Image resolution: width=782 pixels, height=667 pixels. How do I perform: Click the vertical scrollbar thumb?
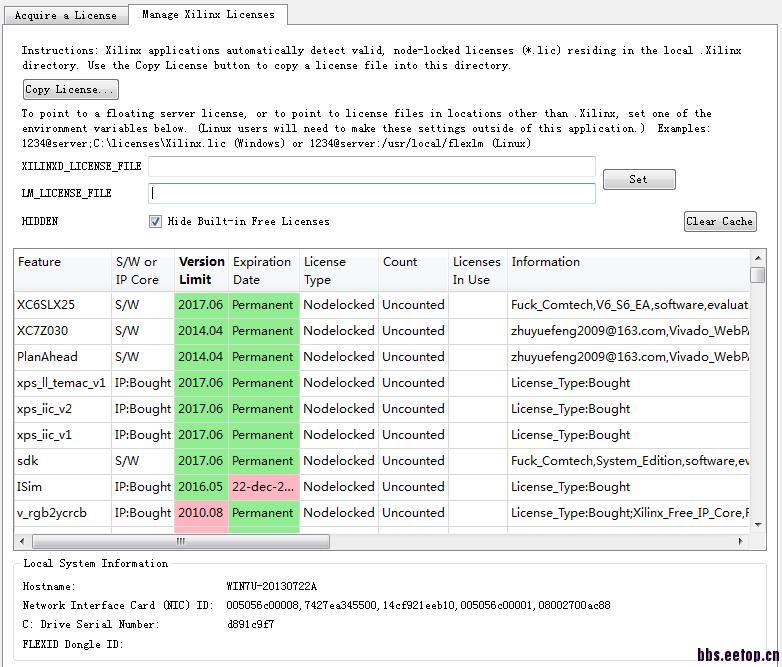tap(758, 275)
